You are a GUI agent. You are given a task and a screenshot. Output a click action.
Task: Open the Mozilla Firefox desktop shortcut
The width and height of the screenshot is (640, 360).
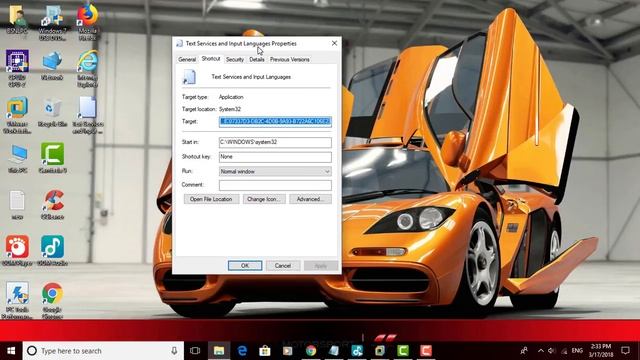coord(87,22)
